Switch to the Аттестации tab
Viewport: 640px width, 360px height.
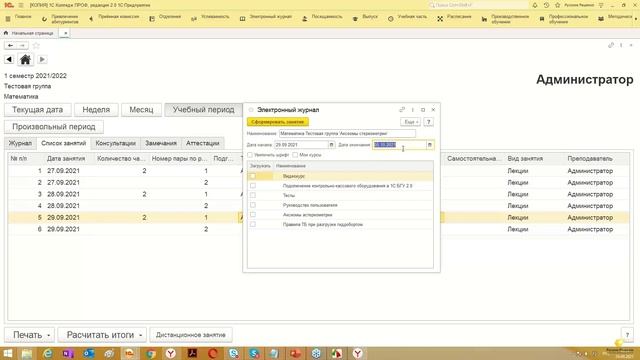[203, 143]
